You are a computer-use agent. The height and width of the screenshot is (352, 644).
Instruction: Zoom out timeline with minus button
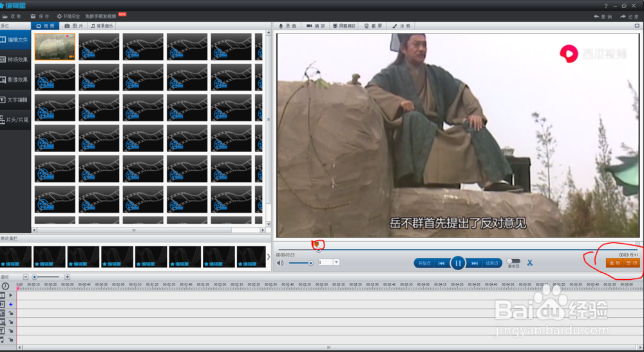(x=26, y=277)
